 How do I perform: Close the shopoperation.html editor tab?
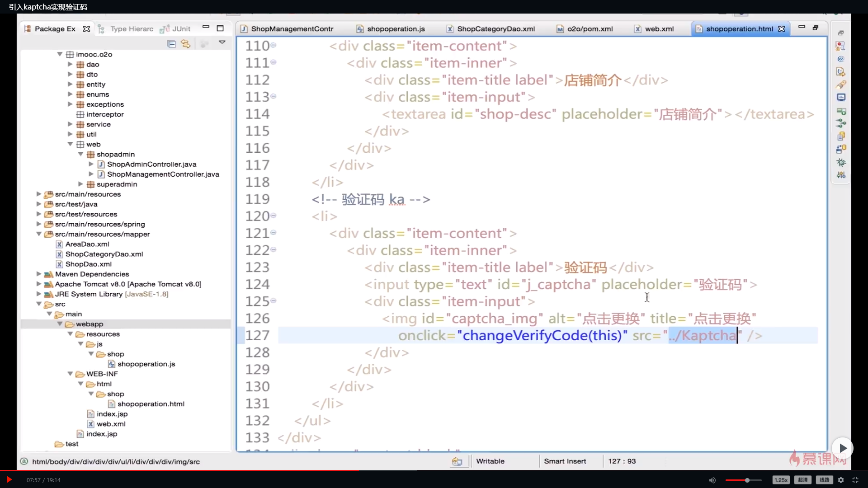[x=781, y=29]
